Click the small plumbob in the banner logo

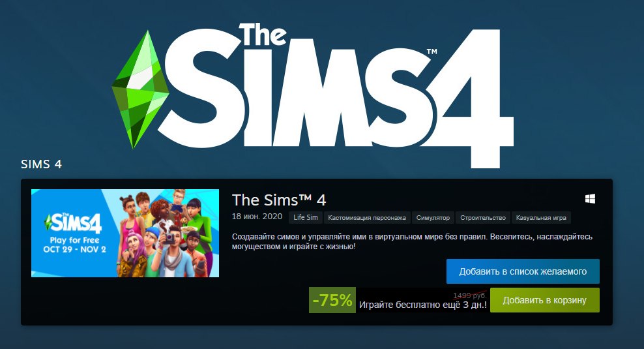[x=47, y=222]
